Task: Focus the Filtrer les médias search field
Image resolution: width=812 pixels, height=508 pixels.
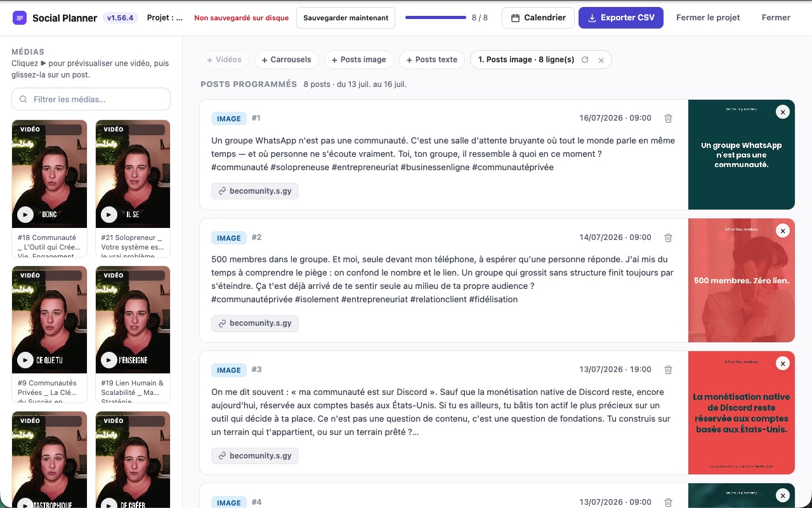Action: click(x=91, y=99)
